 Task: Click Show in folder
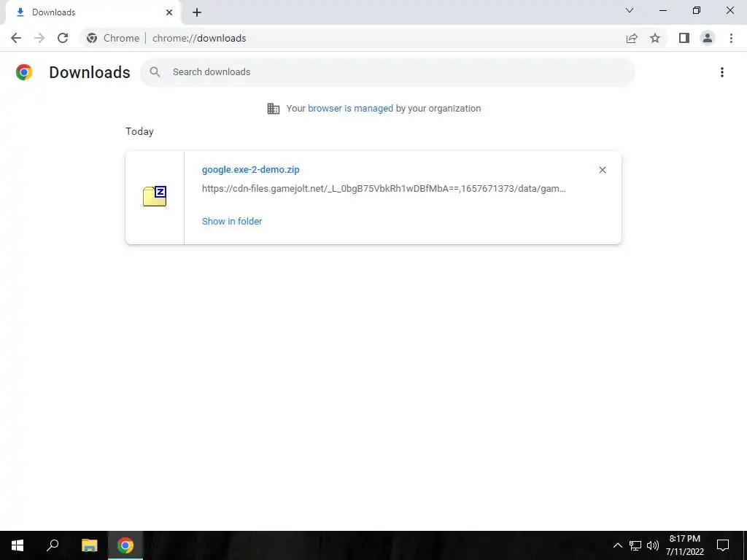click(232, 222)
